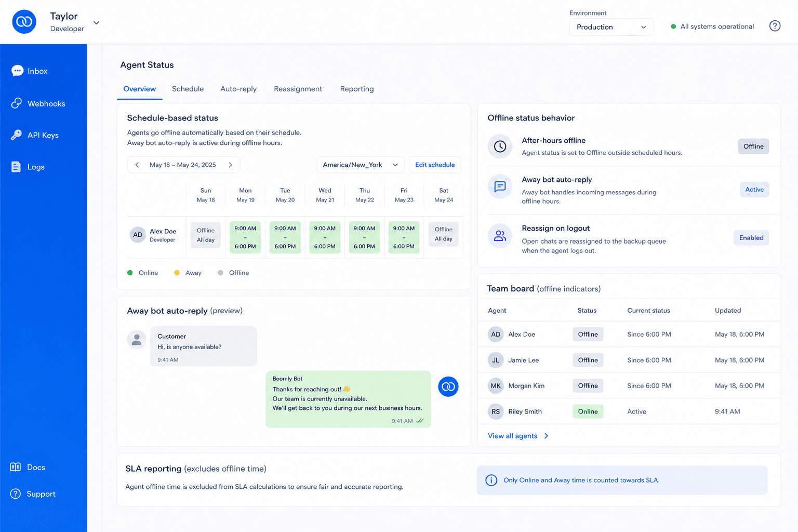The height and width of the screenshot is (532, 798).
Task: Open the Reporting tab
Action: (357, 89)
